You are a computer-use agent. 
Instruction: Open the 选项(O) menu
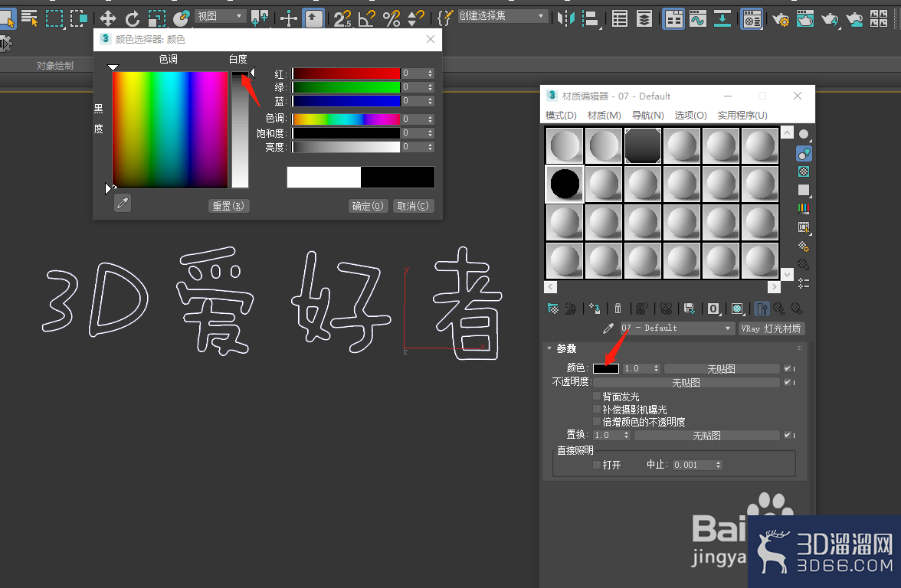click(x=691, y=116)
